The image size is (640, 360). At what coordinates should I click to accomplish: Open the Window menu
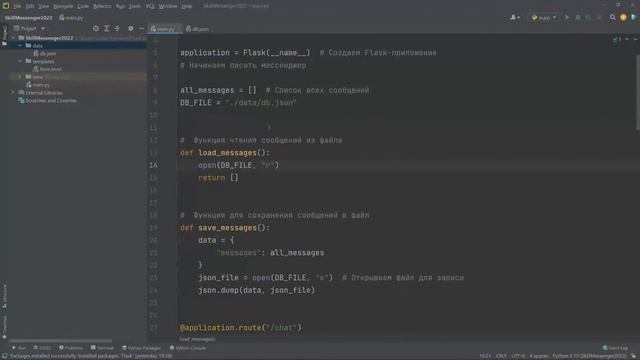168,6
